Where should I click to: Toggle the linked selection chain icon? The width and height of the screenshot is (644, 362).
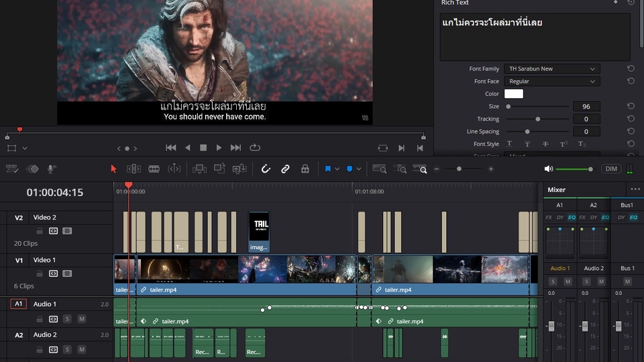coord(285,169)
